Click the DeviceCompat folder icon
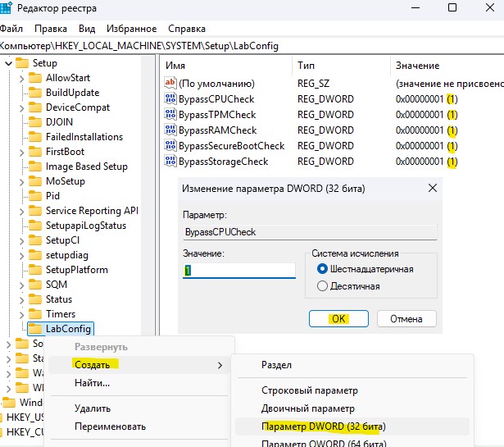 pyautogui.click(x=35, y=107)
